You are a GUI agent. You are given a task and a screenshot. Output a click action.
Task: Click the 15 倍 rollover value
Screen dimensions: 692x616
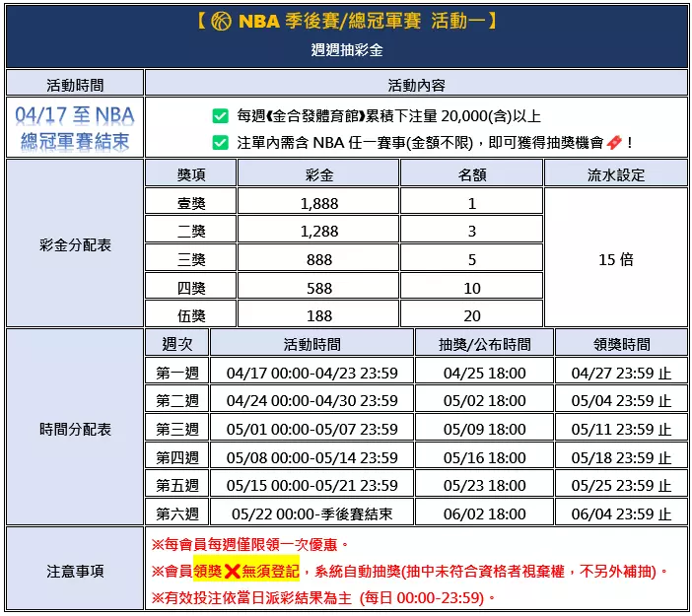(x=616, y=259)
